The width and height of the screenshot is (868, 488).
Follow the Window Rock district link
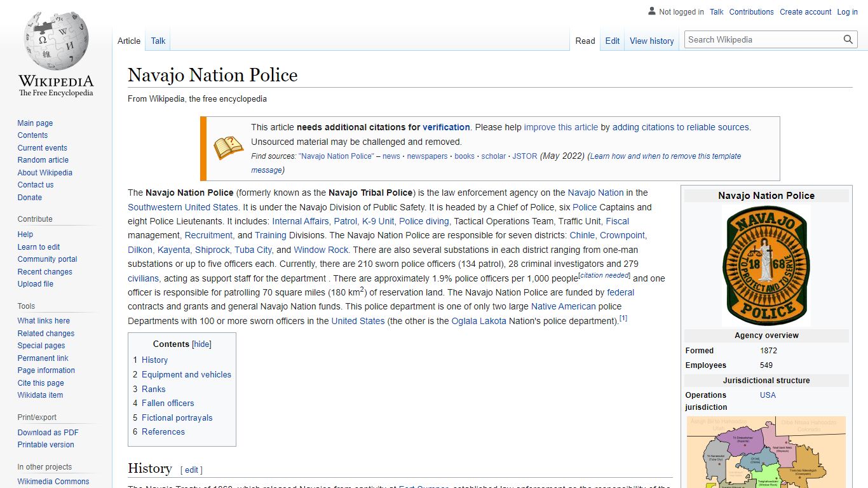point(321,250)
